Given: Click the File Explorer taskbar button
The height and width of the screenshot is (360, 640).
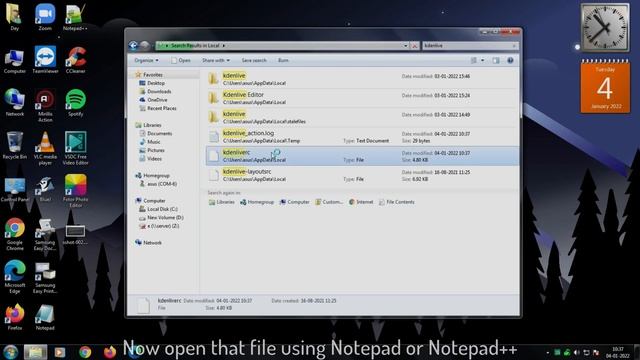Looking at the screenshot, I should click(36, 352).
